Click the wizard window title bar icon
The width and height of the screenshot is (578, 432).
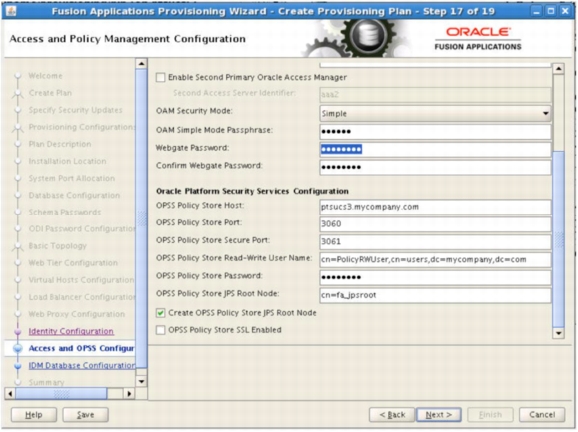click(x=11, y=11)
